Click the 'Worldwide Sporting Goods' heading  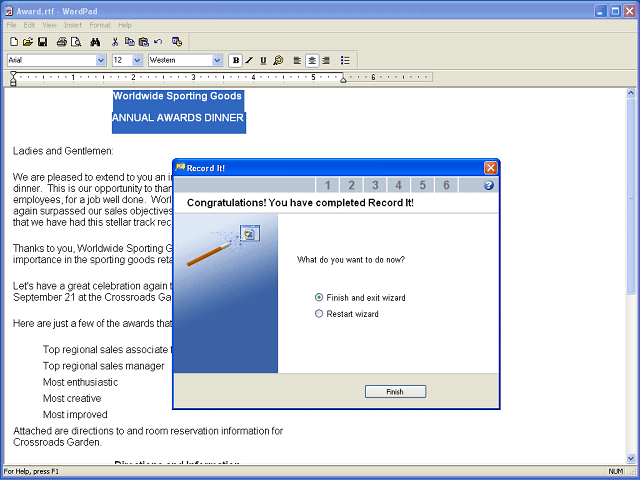point(178,96)
